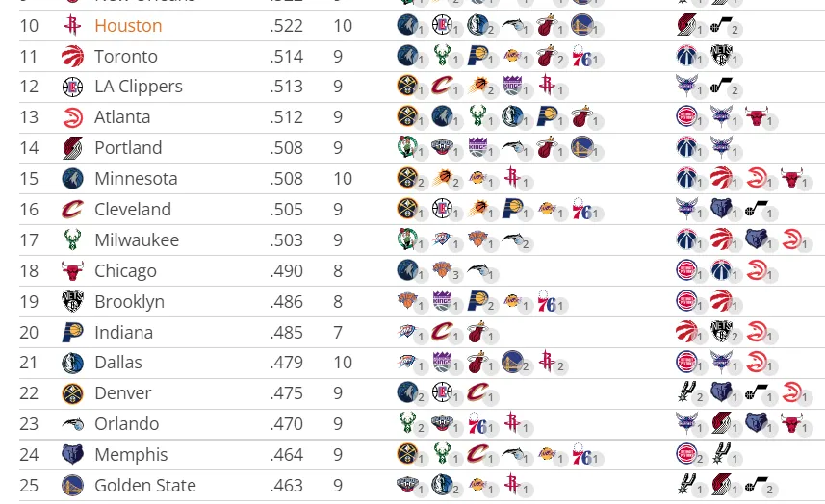
Task: Open the Indiana team name
Action: tap(123, 332)
